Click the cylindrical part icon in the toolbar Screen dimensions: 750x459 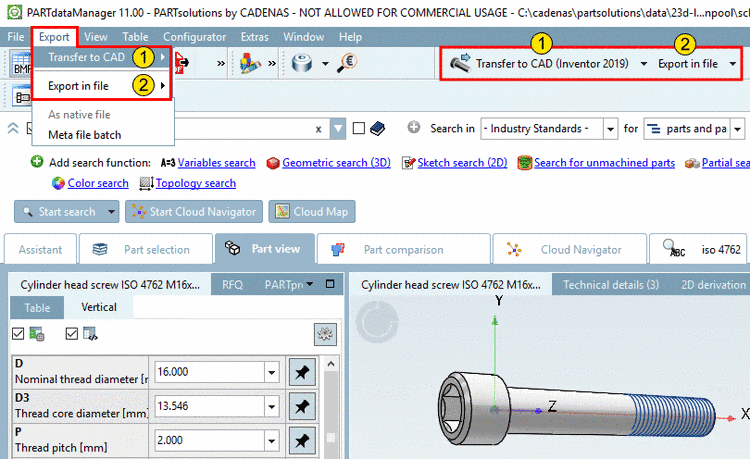click(x=302, y=63)
